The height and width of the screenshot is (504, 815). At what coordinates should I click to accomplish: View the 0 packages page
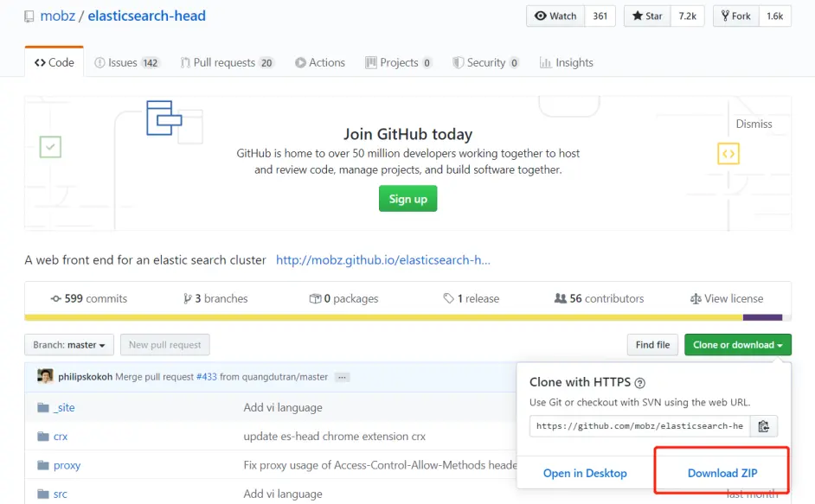click(343, 299)
